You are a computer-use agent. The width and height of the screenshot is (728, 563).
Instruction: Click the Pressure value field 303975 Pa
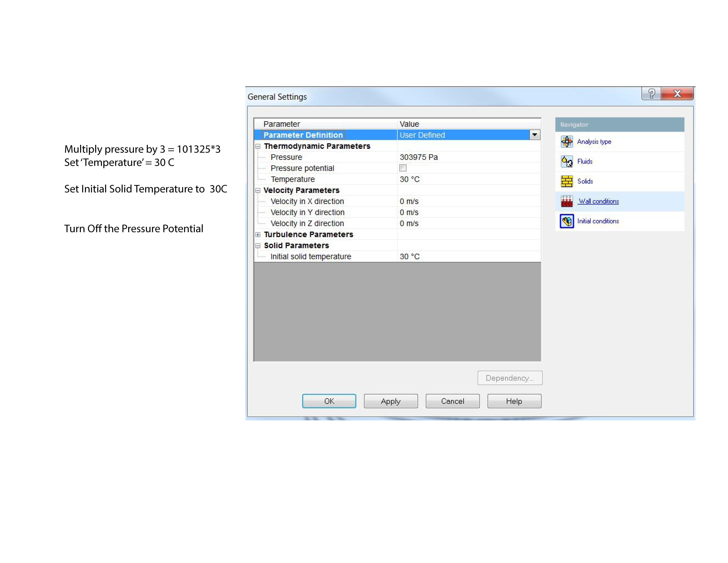click(419, 157)
